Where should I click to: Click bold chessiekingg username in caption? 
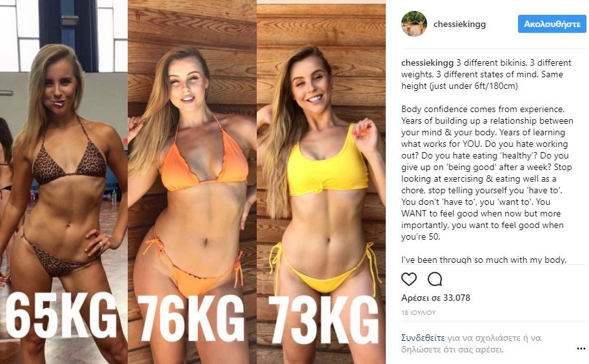[x=427, y=62]
